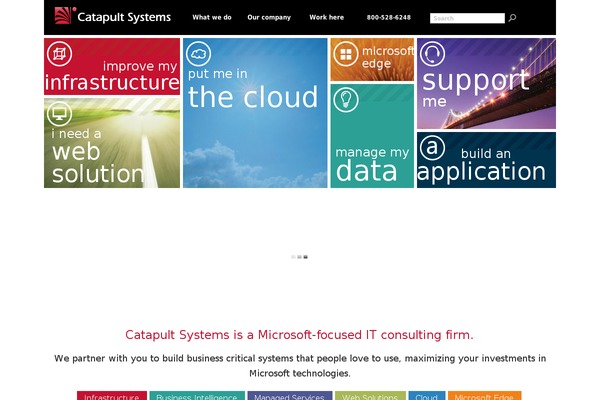Click the 800-528-6248 phone number
The height and width of the screenshot is (400, 600).
point(388,17)
